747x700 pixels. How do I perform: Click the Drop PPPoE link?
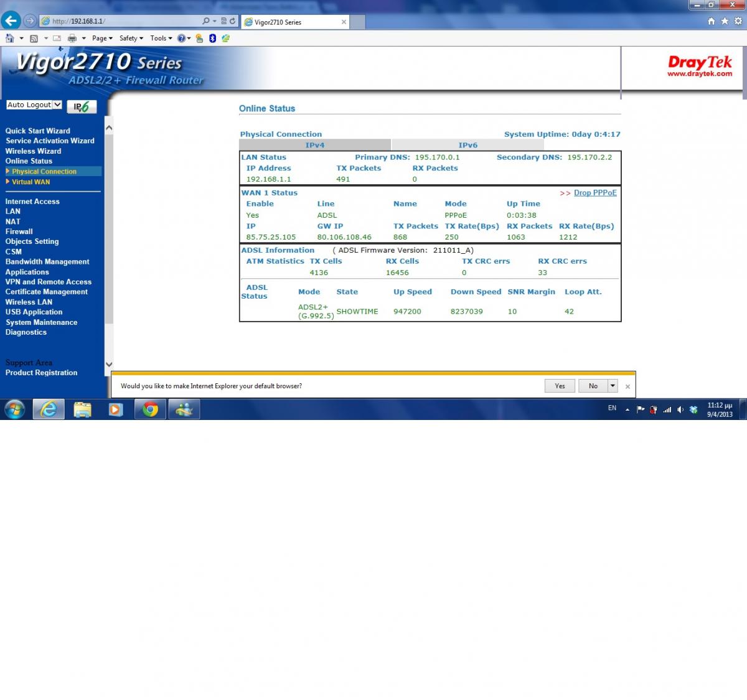595,193
